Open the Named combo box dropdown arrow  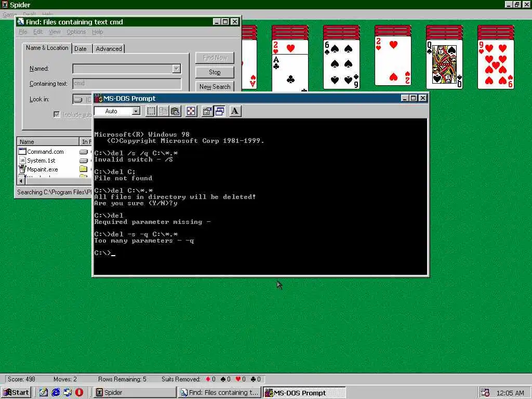[176, 69]
